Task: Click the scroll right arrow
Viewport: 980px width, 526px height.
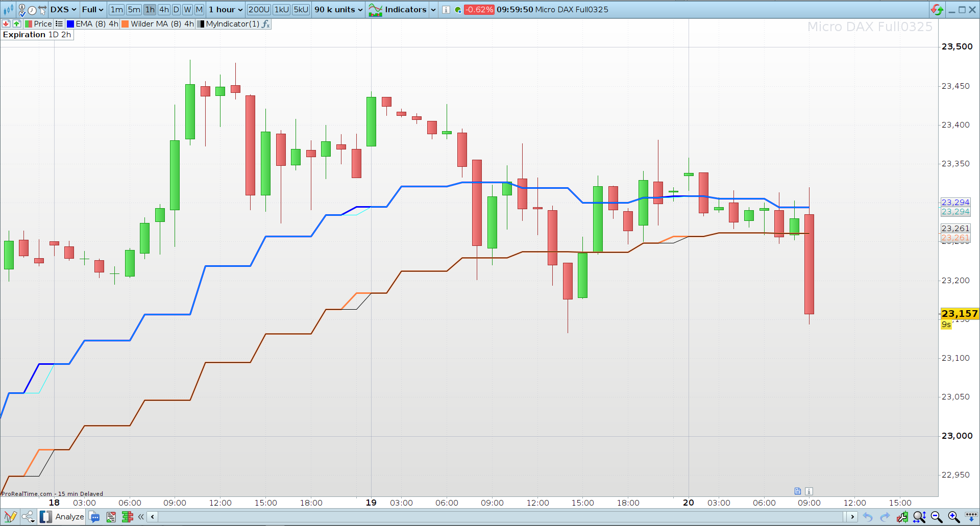Action: (x=852, y=517)
